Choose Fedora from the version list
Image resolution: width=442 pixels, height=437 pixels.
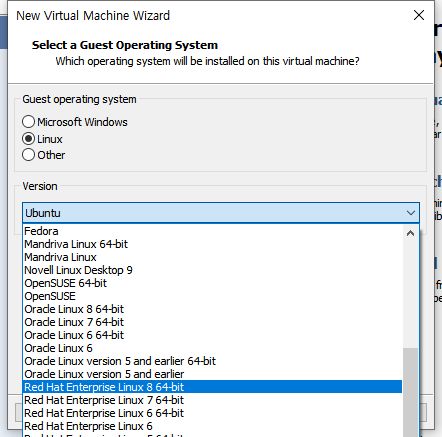click(212, 231)
